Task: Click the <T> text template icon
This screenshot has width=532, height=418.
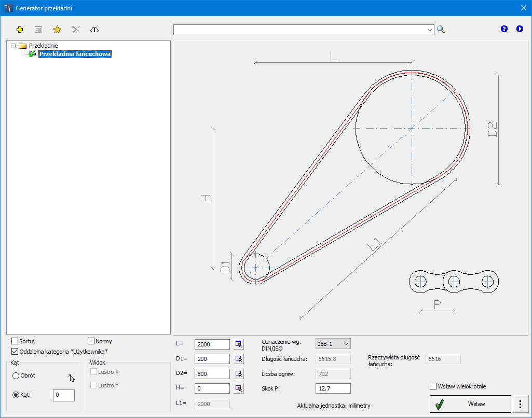Action: [x=94, y=30]
